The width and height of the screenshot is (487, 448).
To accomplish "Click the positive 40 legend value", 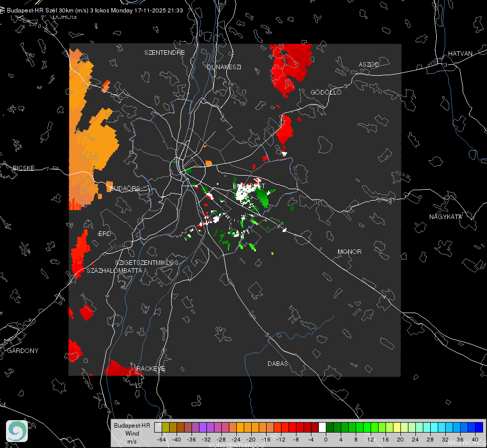I will 475,440.
